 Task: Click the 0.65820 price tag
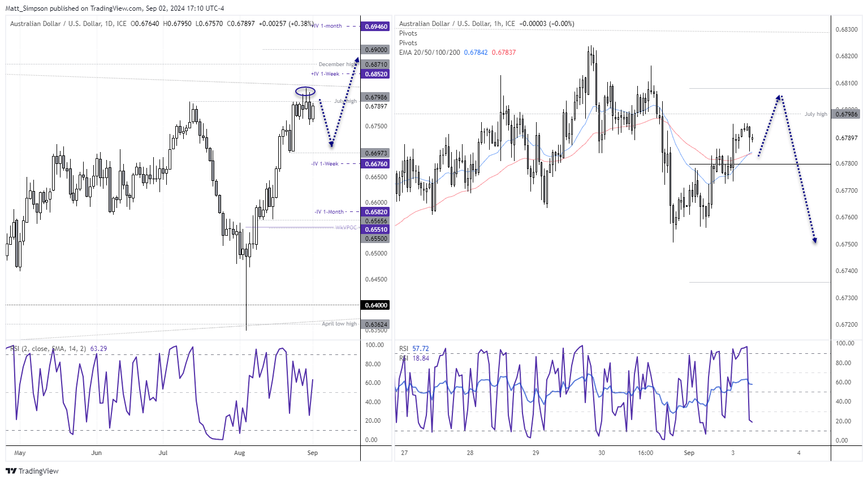tap(376, 212)
